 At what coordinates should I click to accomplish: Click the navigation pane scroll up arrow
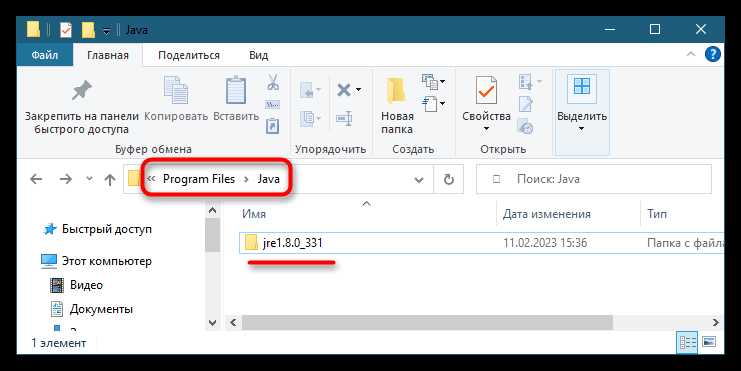[x=213, y=210]
